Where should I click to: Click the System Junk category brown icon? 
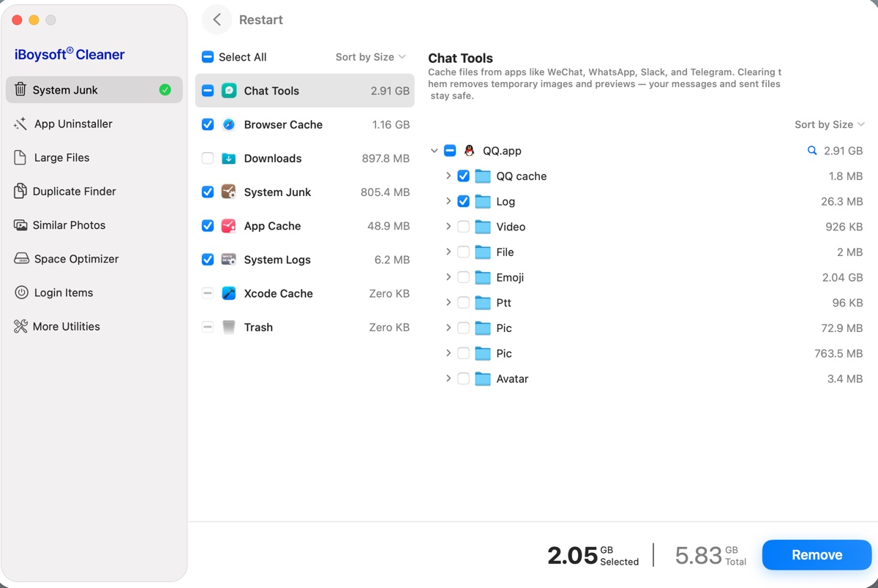(228, 192)
